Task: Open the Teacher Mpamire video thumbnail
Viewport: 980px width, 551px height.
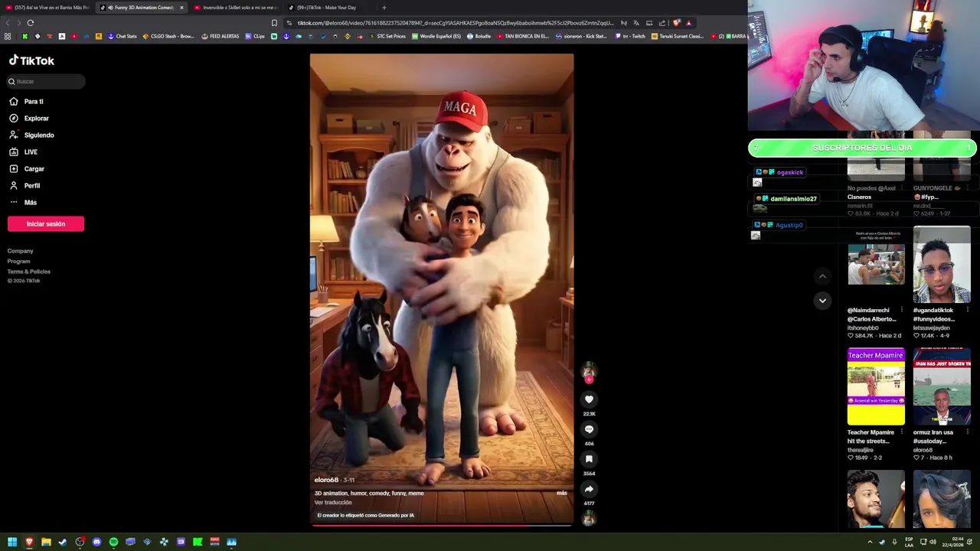Action: pyautogui.click(x=876, y=386)
